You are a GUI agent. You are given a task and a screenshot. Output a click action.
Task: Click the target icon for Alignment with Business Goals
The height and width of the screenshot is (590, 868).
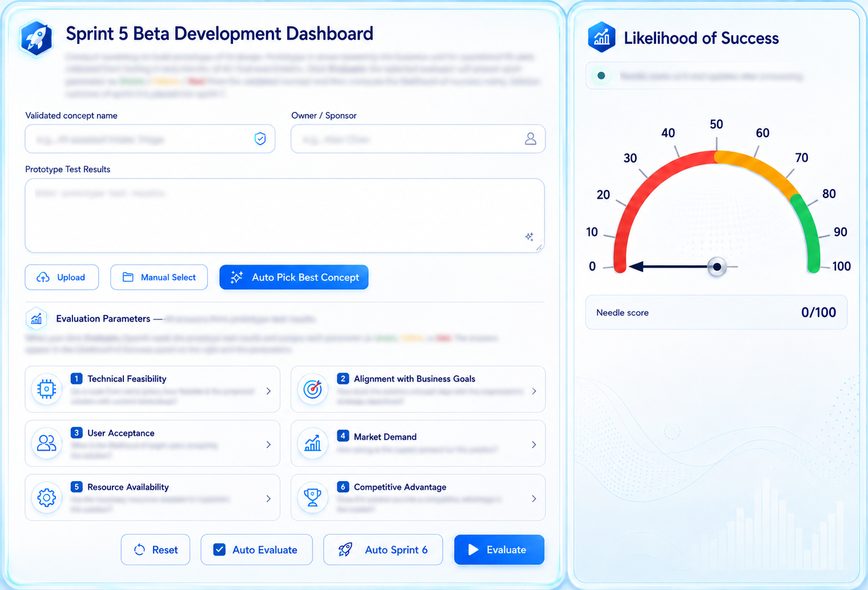coord(313,389)
